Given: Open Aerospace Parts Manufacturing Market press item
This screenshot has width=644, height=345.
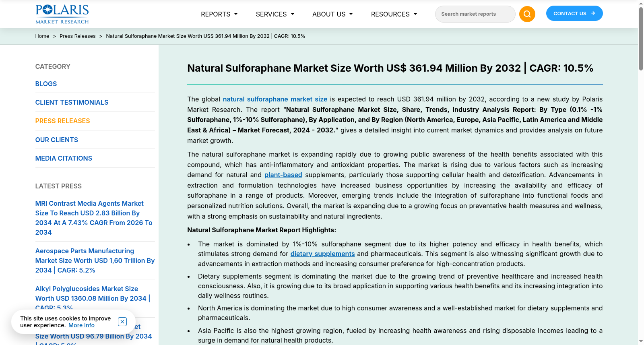Looking at the screenshot, I should [95, 260].
